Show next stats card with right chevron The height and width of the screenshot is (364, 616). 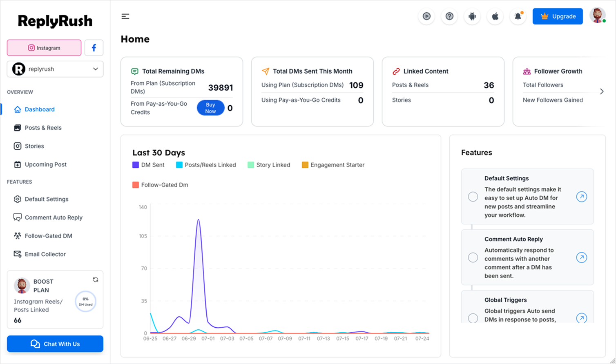(602, 91)
